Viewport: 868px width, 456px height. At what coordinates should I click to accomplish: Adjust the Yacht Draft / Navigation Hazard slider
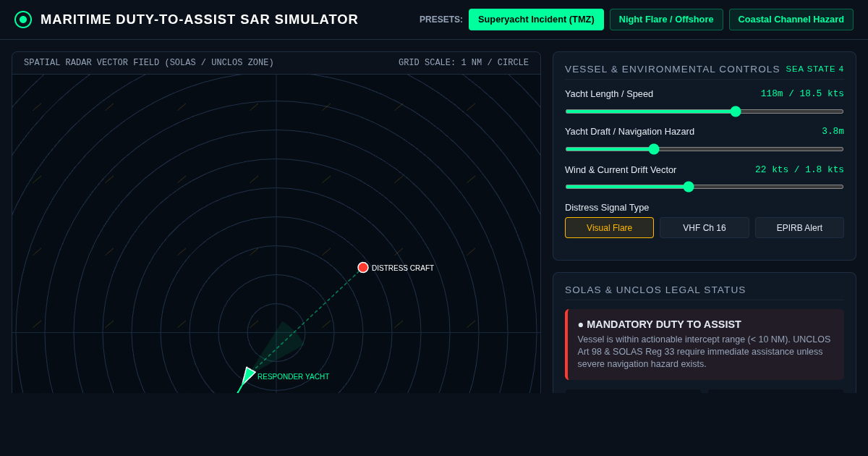[705, 149]
